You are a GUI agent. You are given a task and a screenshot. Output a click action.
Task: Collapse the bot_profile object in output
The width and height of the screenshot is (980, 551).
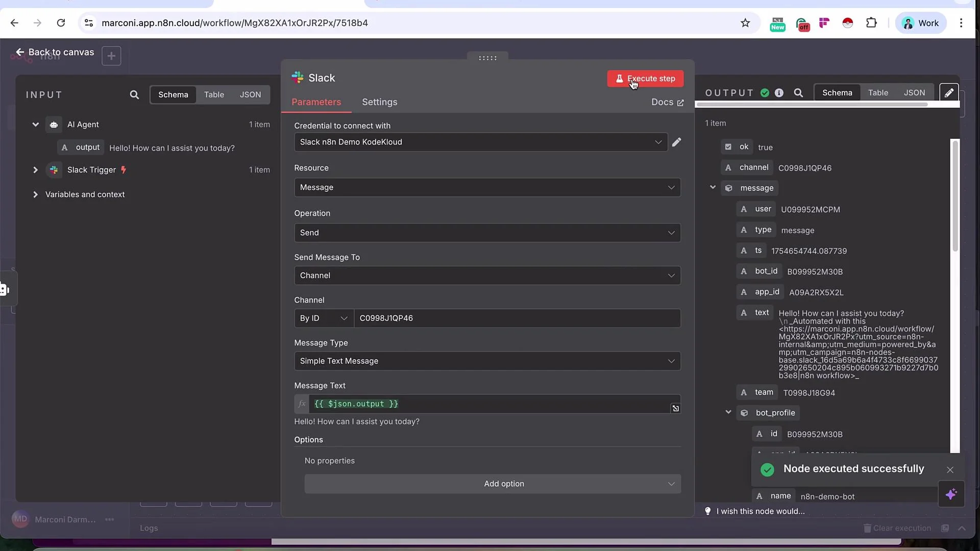[728, 412]
